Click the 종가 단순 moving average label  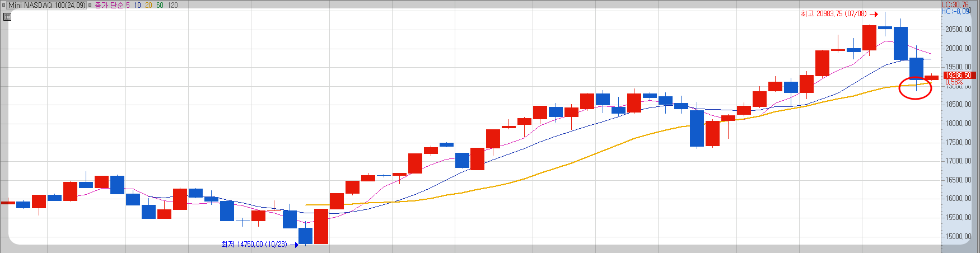109,5
